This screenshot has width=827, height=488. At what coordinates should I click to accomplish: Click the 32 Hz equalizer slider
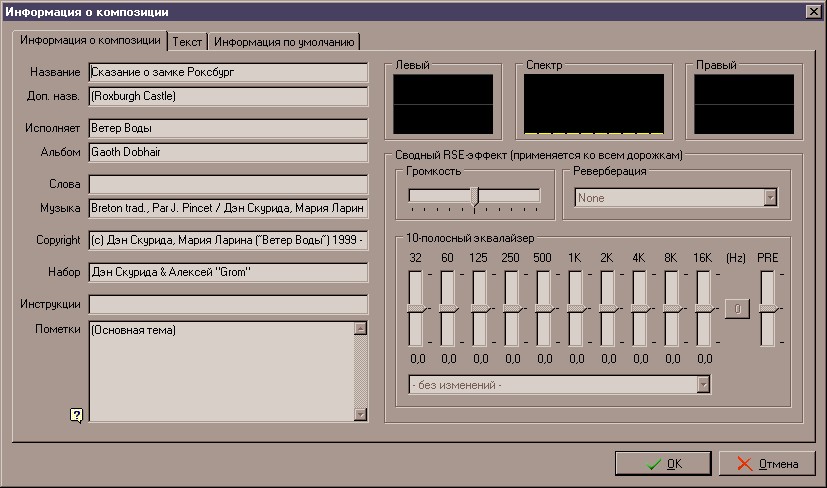click(x=416, y=310)
